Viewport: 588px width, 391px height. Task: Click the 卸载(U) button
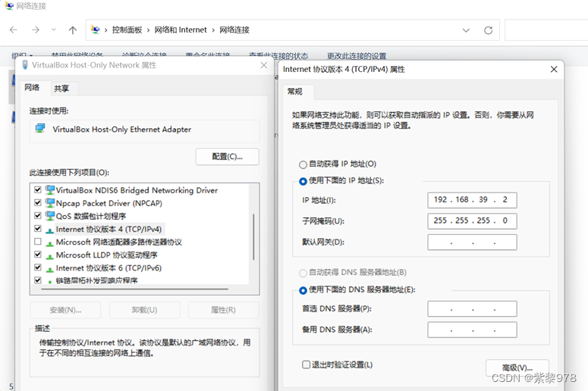(x=144, y=310)
